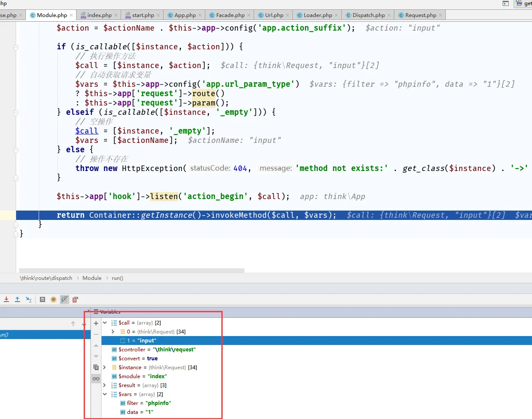
Task: Click the Duplicate Watch copy icon
Action: pyautogui.click(x=96, y=367)
